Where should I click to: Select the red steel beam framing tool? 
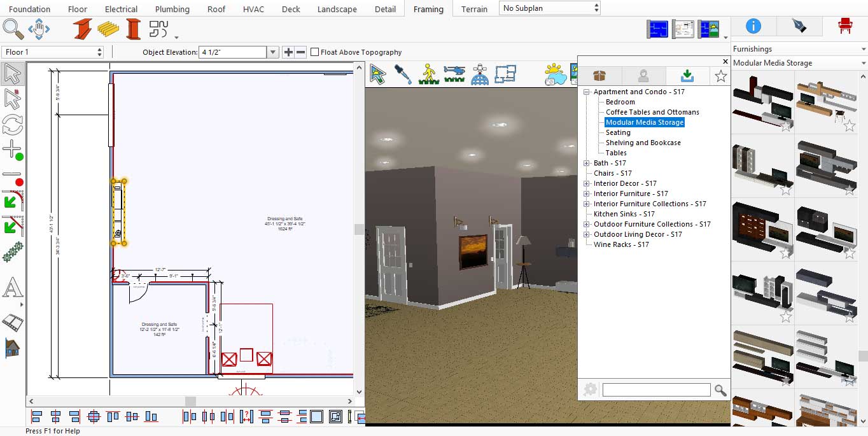pos(83,29)
